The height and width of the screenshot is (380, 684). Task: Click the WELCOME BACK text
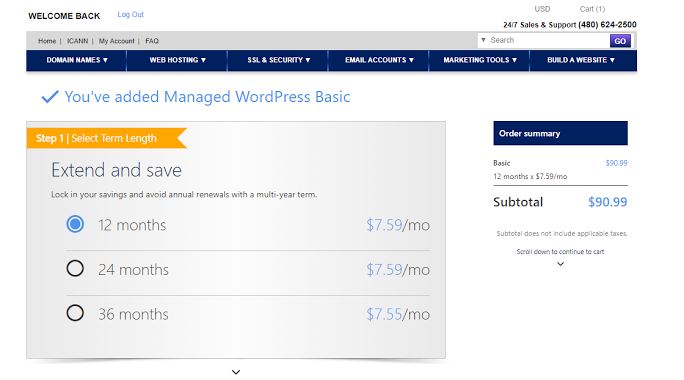tap(64, 16)
